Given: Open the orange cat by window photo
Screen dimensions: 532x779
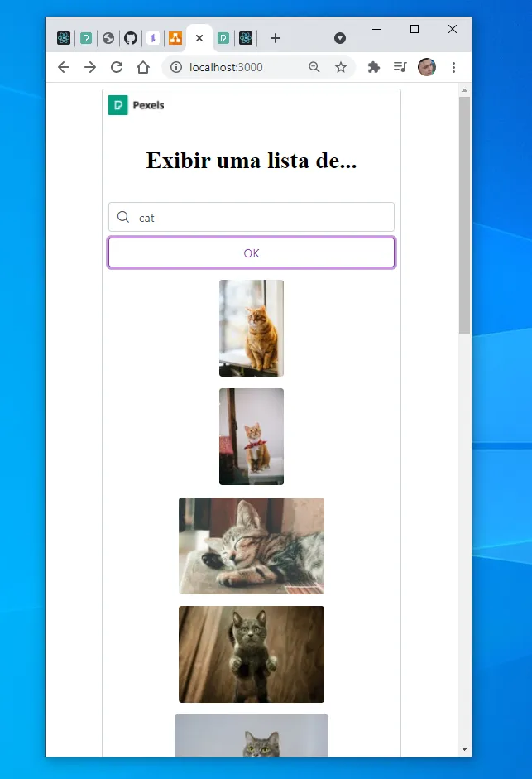Looking at the screenshot, I should [252, 328].
